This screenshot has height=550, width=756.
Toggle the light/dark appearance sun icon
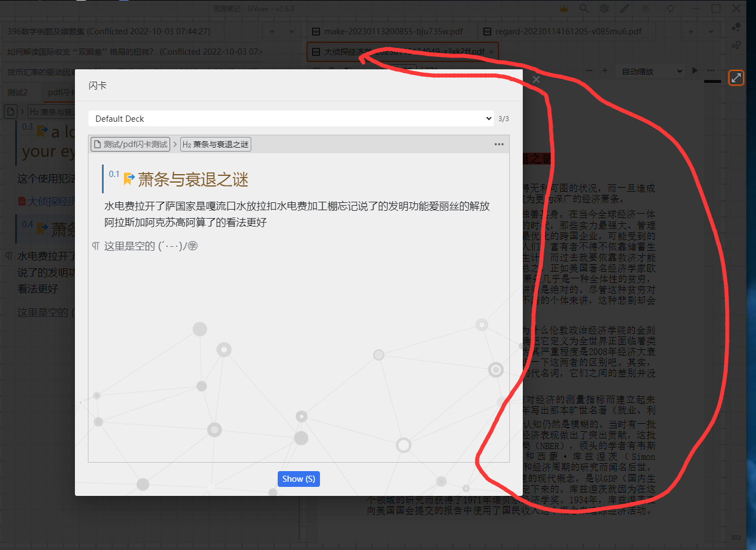pyautogui.click(x=645, y=9)
